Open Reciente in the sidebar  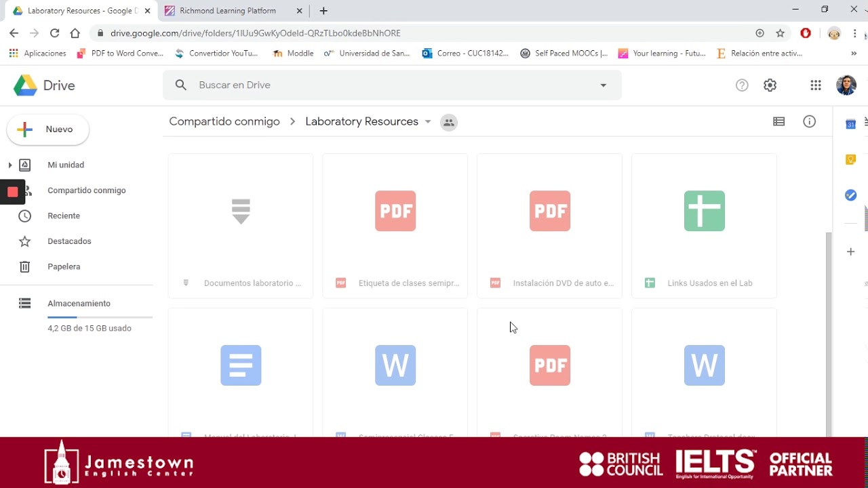coord(64,216)
